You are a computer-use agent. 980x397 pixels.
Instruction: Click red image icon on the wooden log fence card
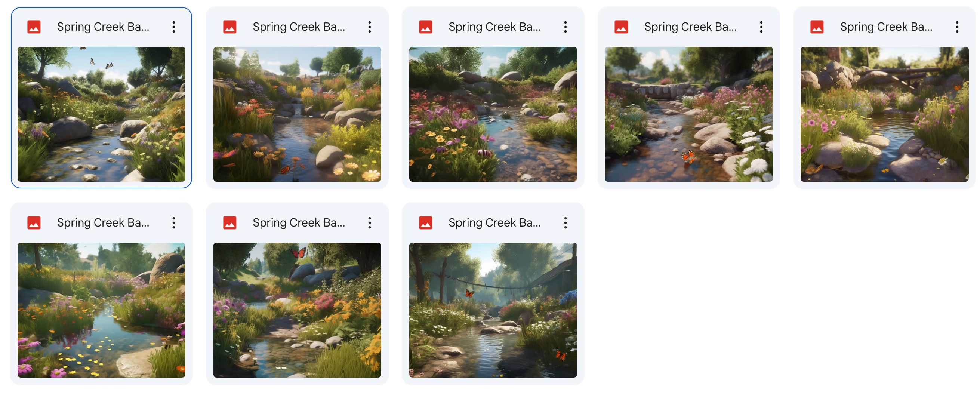coord(817,27)
